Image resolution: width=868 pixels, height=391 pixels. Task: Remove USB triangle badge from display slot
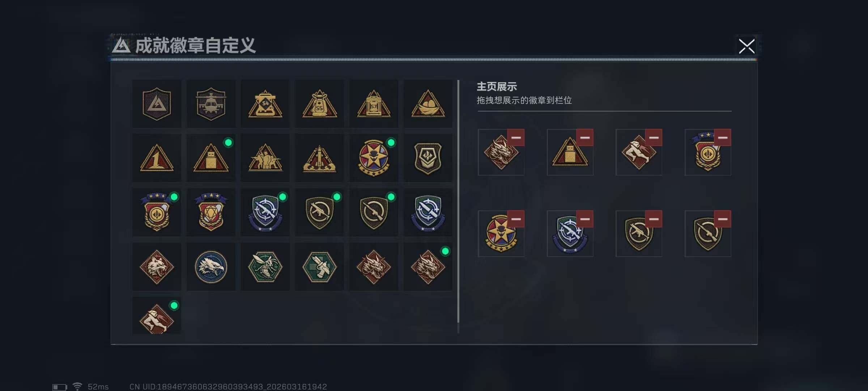(585, 138)
